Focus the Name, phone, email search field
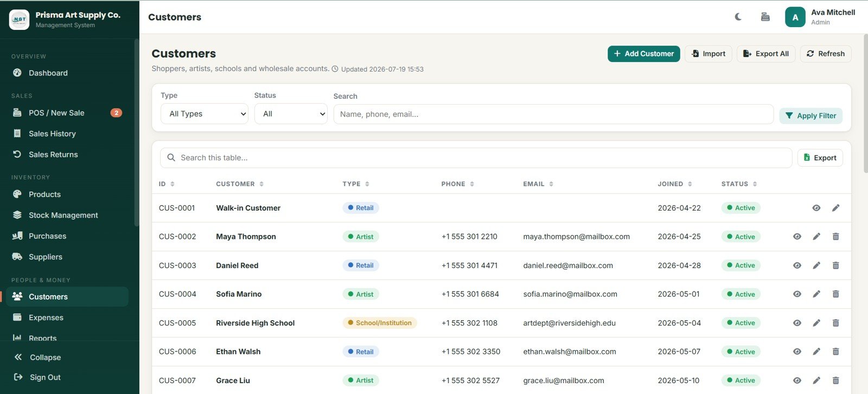Image resolution: width=868 pixels, height=394 pixels. coord(553,114)
